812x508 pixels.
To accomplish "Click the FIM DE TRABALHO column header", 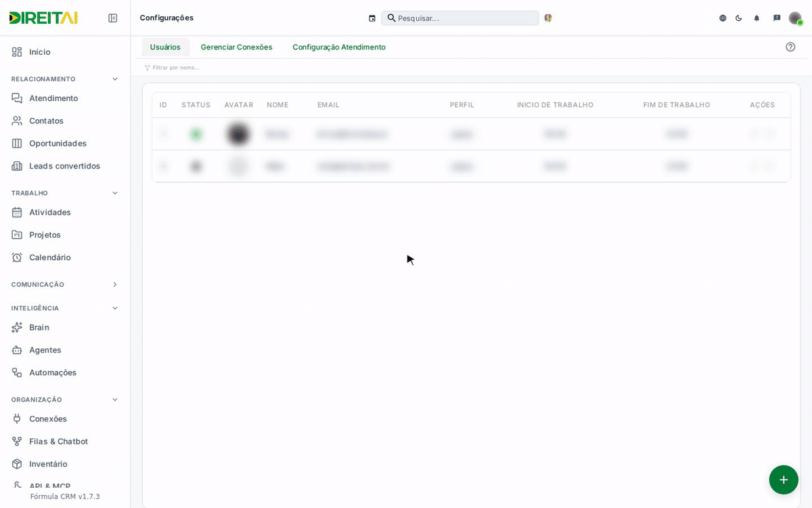I will pyautogui.click(x=677, y=105).
